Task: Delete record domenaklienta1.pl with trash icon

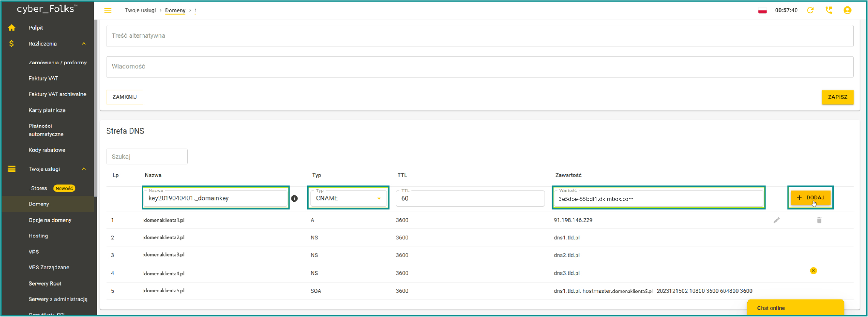Action: (x=819, y=220)
